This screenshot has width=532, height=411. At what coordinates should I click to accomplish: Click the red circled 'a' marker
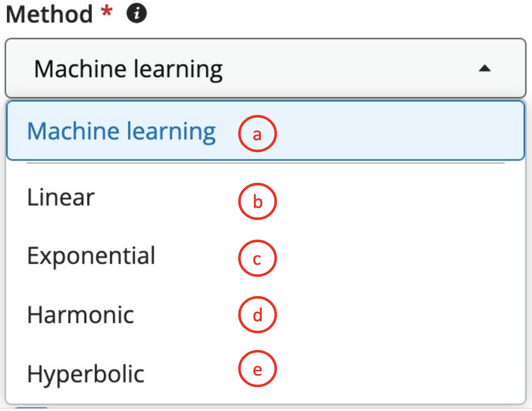point(257,134)
